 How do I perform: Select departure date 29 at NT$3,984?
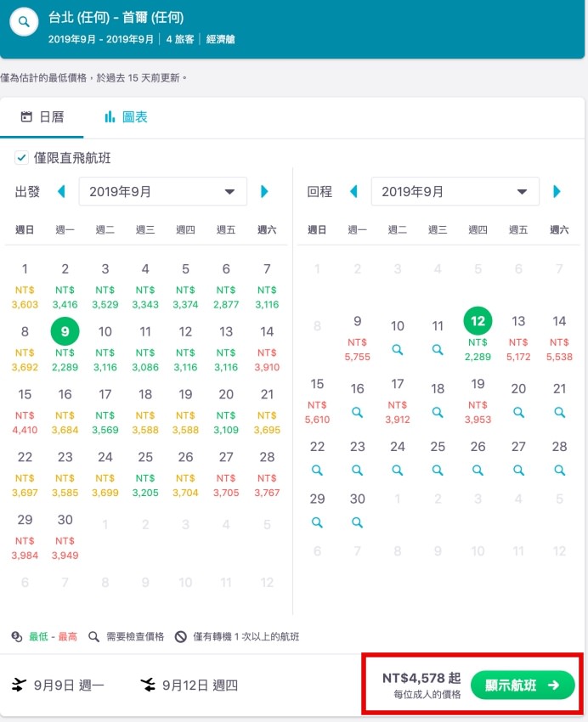click(25, 536)
